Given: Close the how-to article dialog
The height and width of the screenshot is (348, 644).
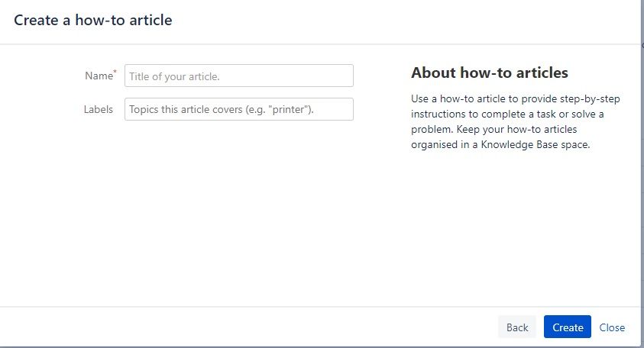Looking at the screenshot, I should 612,327.
